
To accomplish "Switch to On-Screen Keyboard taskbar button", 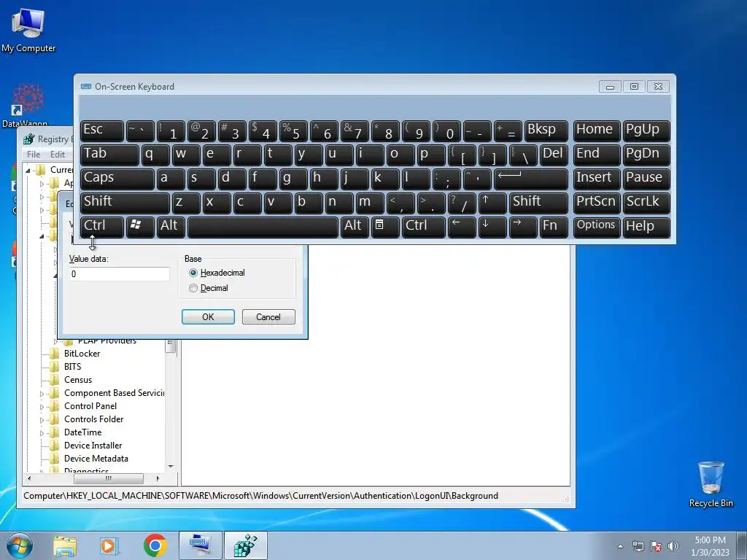I will click(200, 545).
